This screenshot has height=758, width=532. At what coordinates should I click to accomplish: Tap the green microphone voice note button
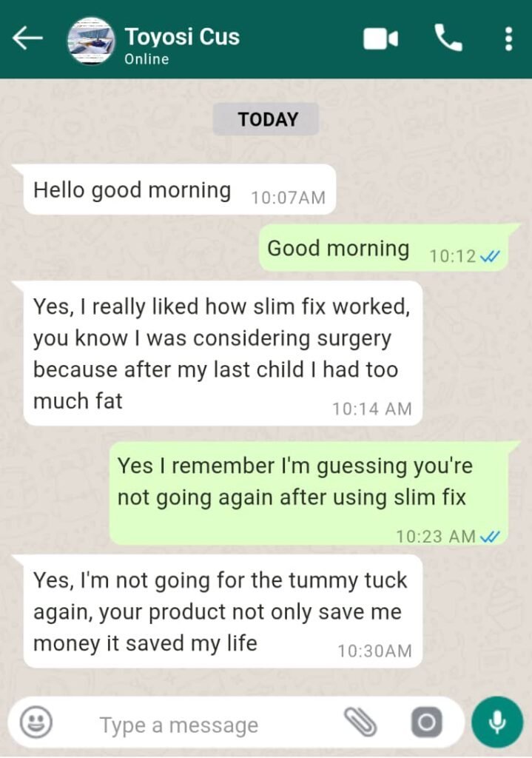[x=497, y=722]
